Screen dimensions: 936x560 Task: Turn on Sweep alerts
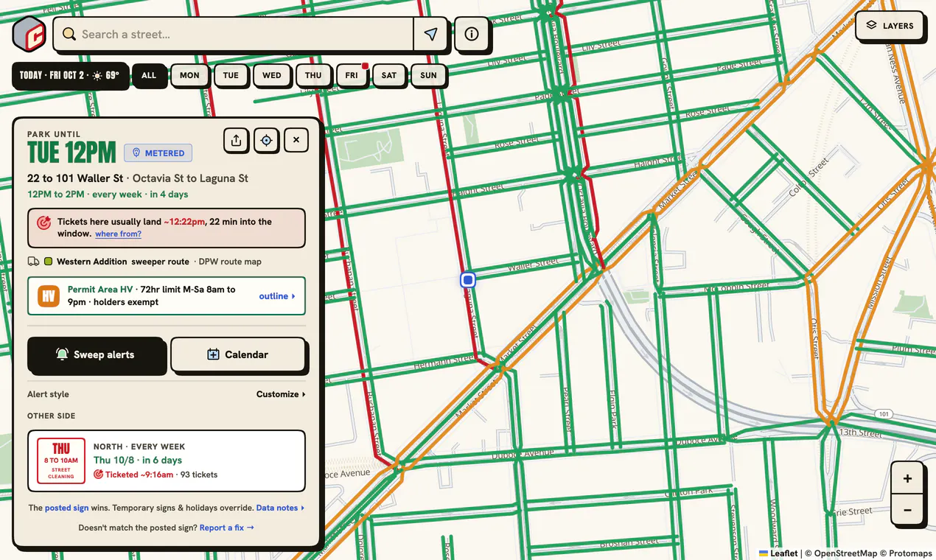point(96,354)
